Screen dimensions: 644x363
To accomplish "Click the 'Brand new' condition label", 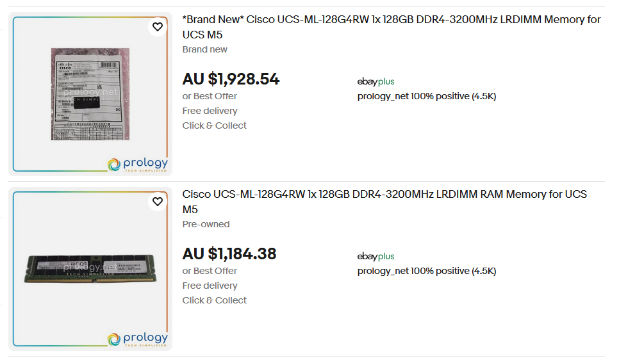I will [204, 50].
